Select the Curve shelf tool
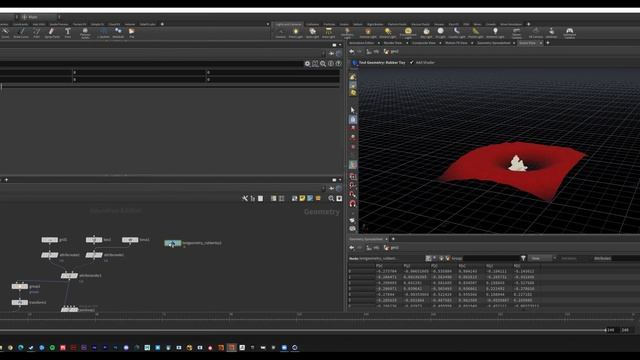This screenshot has width=640, height=360. (x=5, y=33)
